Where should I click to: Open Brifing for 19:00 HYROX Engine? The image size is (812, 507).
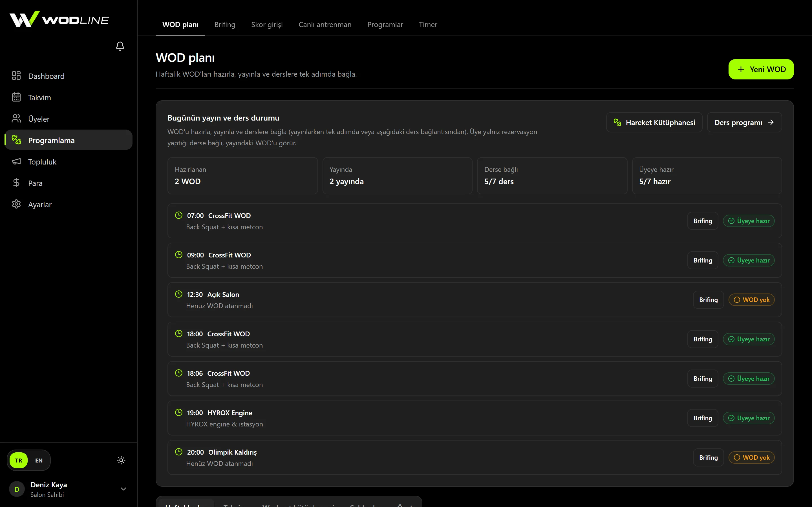tap(703, 418)
